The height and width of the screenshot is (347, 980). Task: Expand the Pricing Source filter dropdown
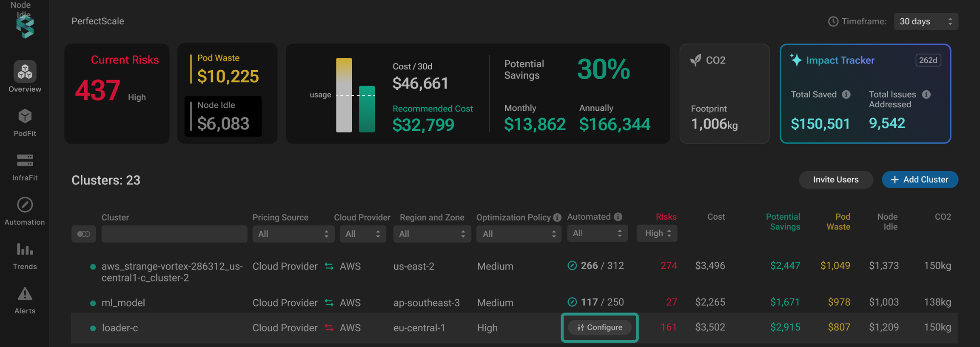click(293, 234)
